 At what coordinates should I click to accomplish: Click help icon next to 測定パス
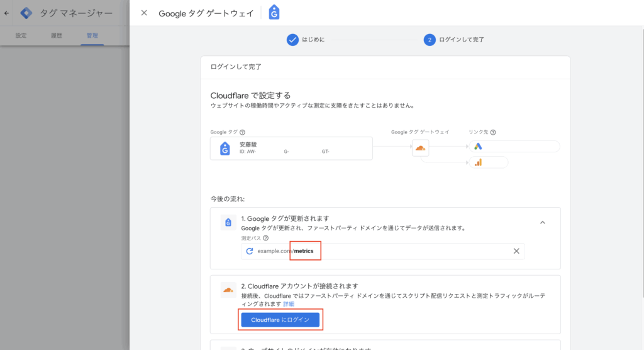click(x=266, y=238)
